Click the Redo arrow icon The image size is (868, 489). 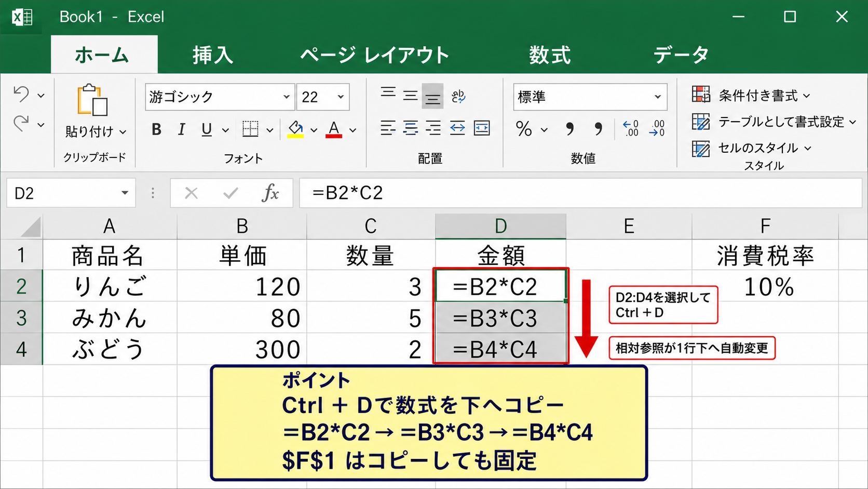coord(21,124)
